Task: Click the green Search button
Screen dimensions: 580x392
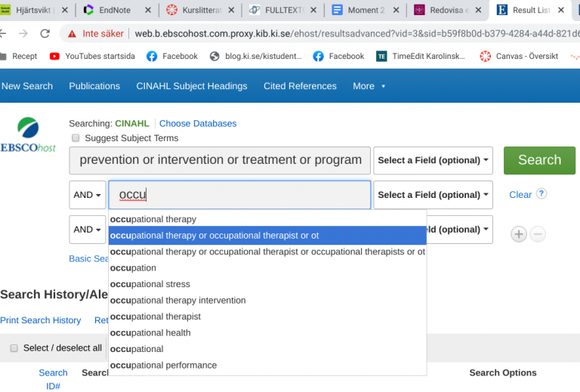Action: (x=539, y=160)
